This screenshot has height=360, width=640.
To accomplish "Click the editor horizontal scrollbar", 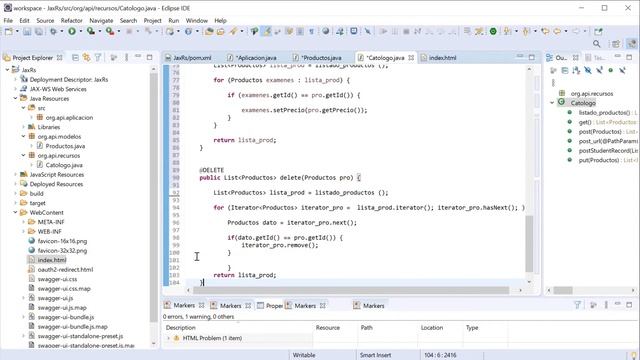I will coord(351,290).
